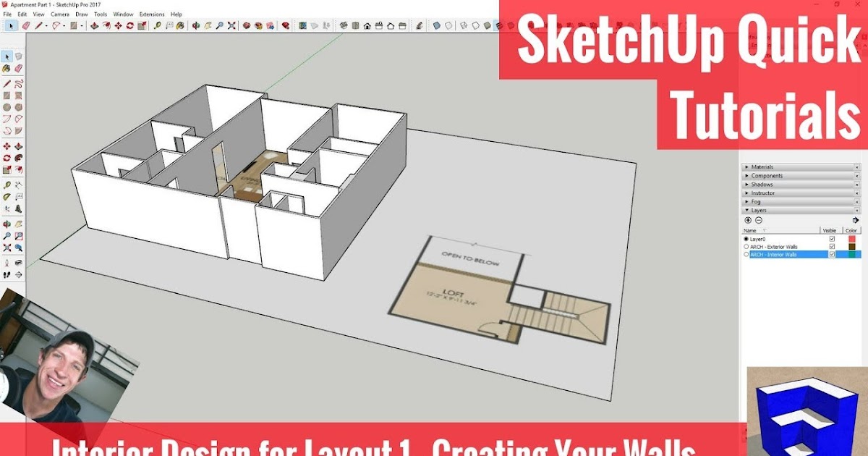Pick the Make Component tool in left toolbar
The height and width of the screenshot is (456, 868).
(18, 56)
